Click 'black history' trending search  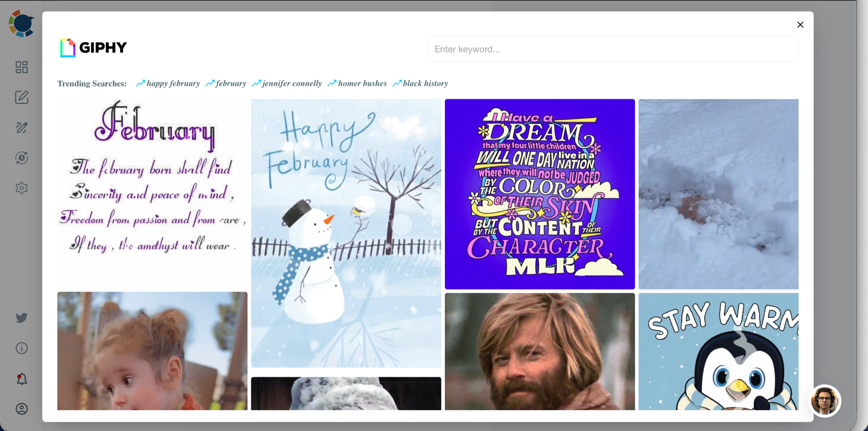[x=425, y=83]
